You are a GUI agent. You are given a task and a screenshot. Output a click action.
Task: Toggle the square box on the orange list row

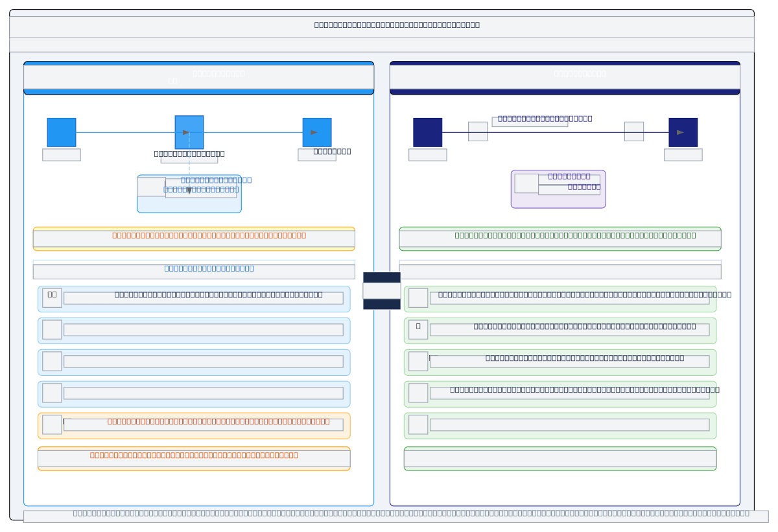[52, 424]
